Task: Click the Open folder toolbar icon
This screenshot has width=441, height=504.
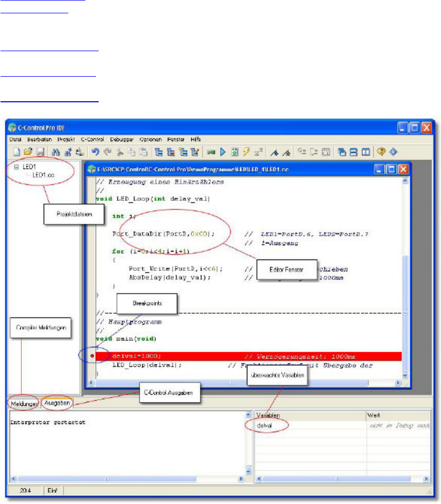Action: click(x=28, y=152)
